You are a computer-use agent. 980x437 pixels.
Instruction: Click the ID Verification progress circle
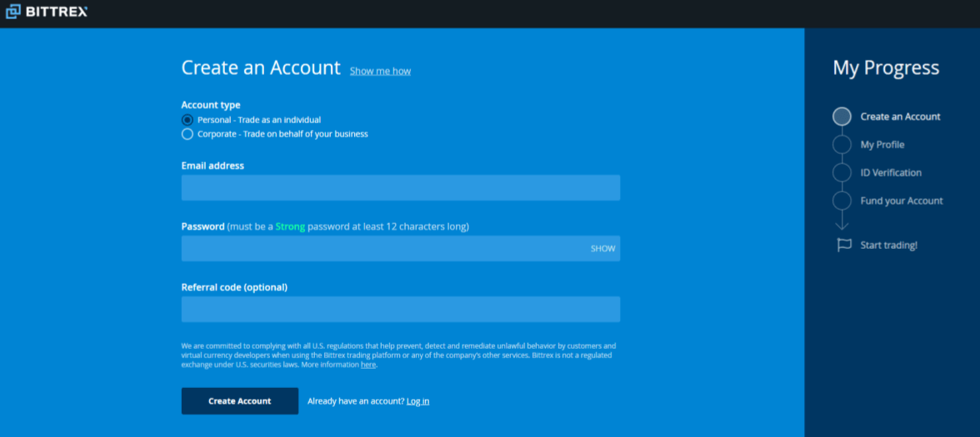click(842, 173)
